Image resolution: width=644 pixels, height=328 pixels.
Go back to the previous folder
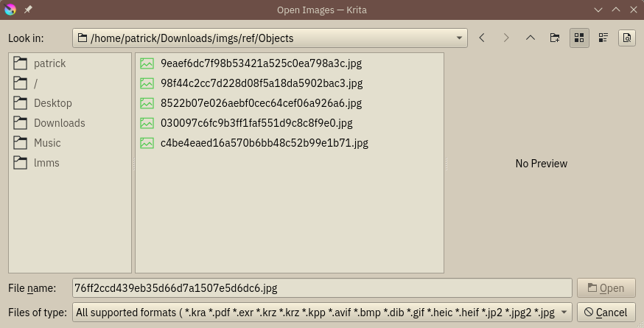coord(482,38)
